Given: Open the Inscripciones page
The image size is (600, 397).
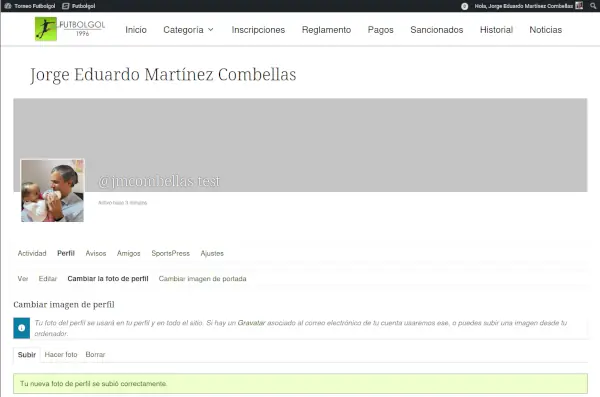Looking at the screenshot, I should [x=258, y=30].
